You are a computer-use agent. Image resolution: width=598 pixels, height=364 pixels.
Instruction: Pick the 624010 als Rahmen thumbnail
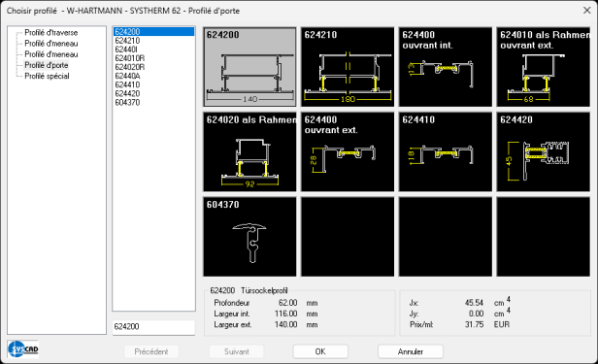click(x=543, y=67)
